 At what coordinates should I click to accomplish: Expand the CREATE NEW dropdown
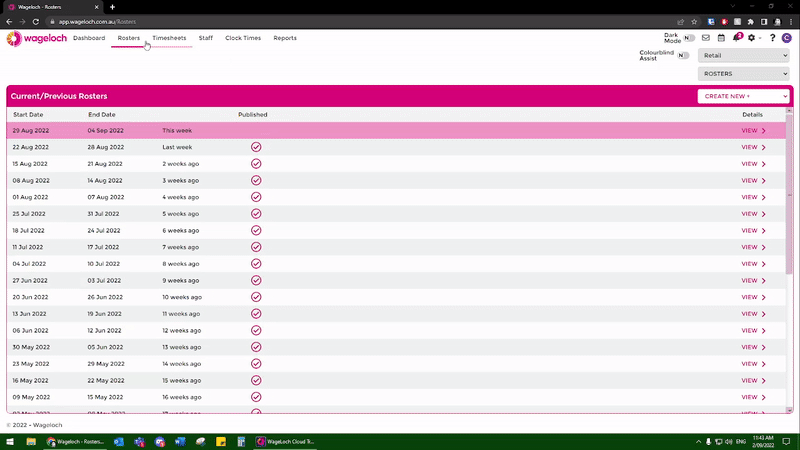point(743,96)
